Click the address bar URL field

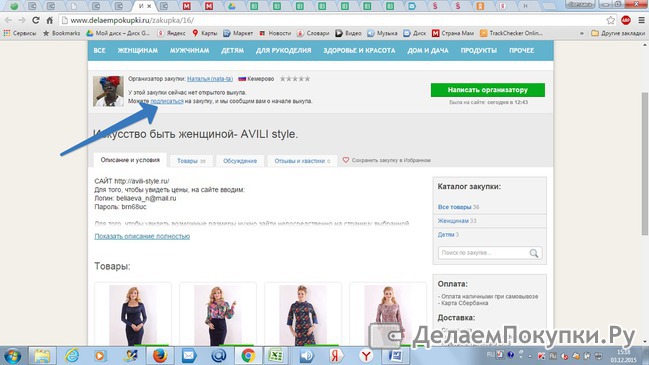coord(331,20)
